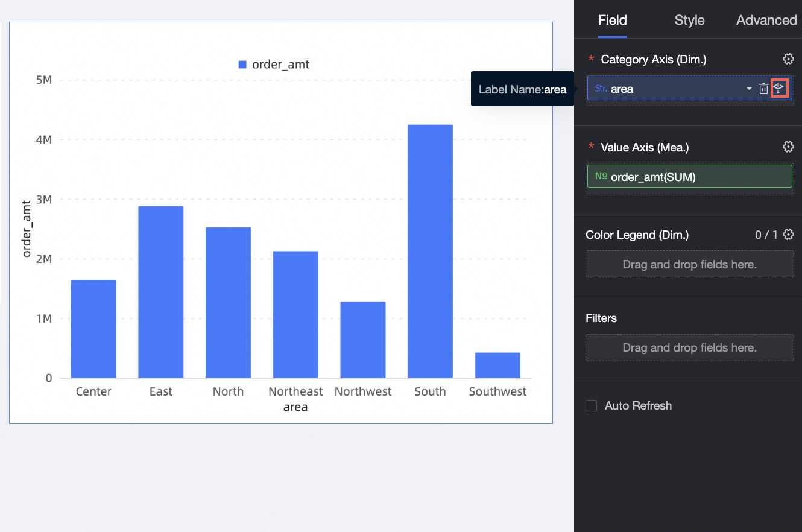Open Color Legend settings gear

click(x=788, y=235)
